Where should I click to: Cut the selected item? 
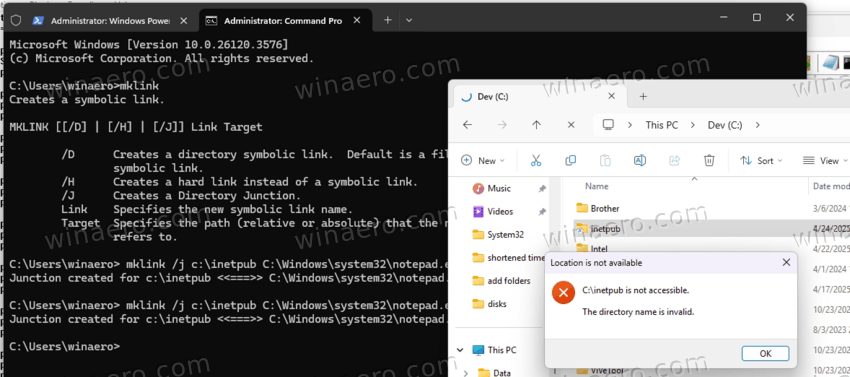coord(536,161)
